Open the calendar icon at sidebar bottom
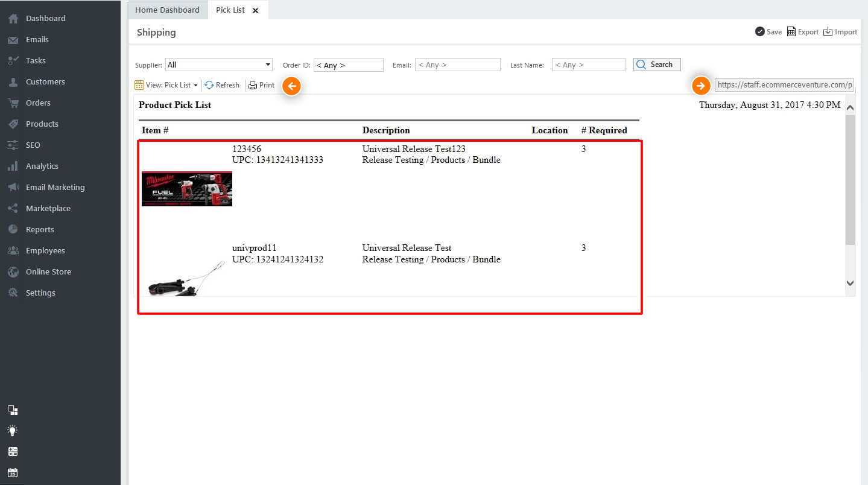This screenshot has height=485, width=868. (x=13, y=473)
